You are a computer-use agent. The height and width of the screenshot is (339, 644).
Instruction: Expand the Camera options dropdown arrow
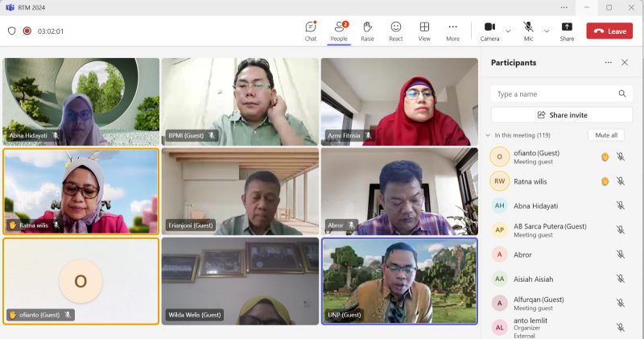[x=508, y=31]
